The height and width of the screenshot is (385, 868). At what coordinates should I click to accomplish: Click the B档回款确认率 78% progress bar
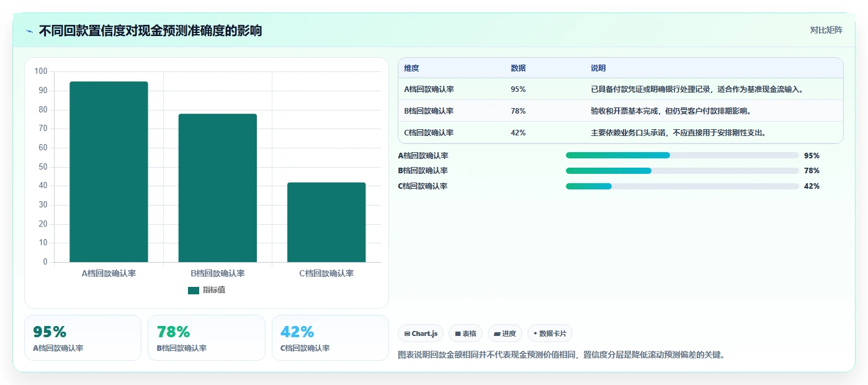click(682, 171)
